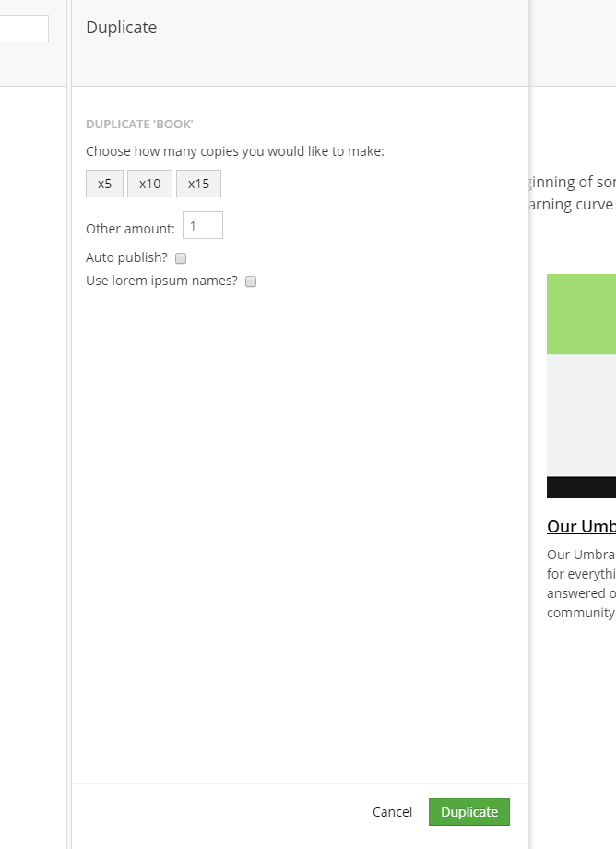Click the Duplicate dialog title
Image resolution: width=616 pixels, height=849 pixels.
[121, 27]
